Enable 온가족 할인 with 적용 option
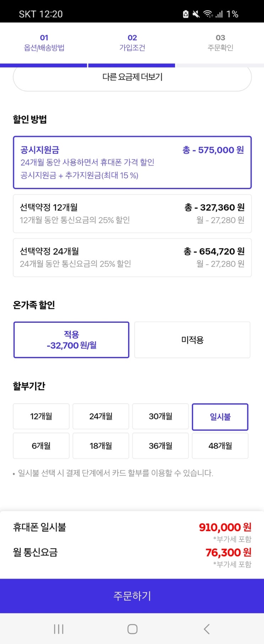 click(71, 340)
